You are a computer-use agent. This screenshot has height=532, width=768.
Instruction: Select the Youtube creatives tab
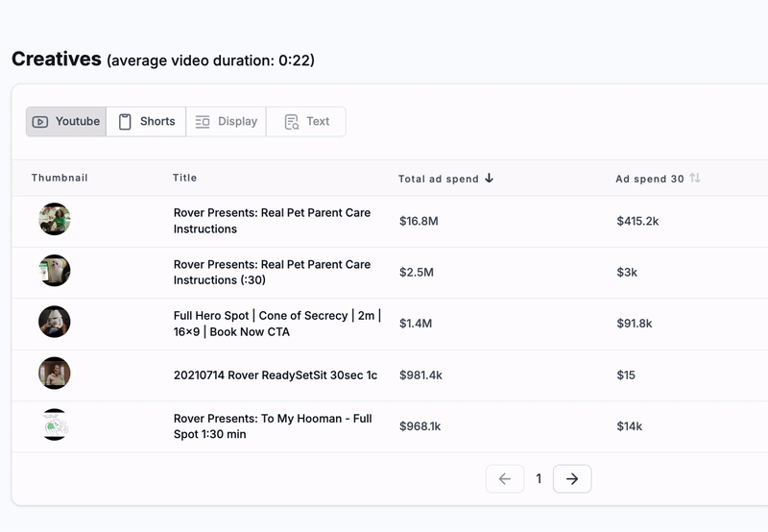[66, 122]
